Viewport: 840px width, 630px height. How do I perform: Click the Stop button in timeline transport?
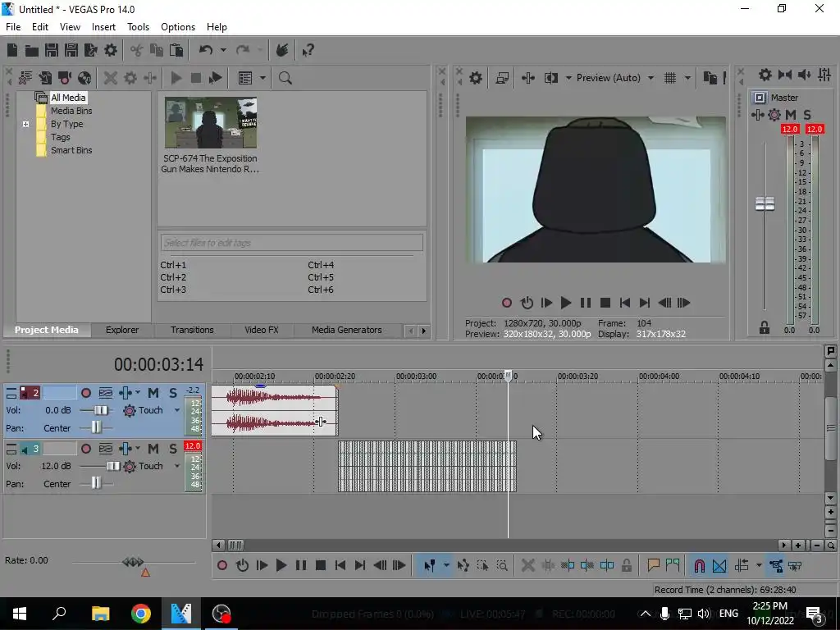[321, 566]
